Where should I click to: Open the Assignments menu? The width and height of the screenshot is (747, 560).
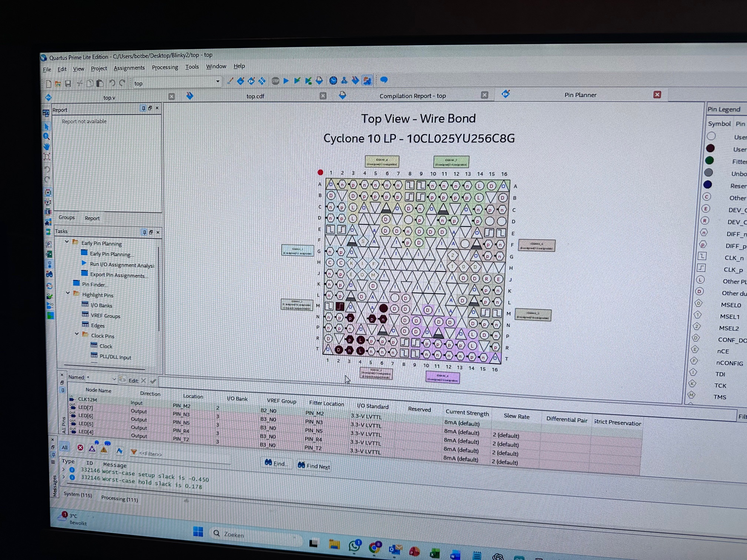(x=129, y=68)
